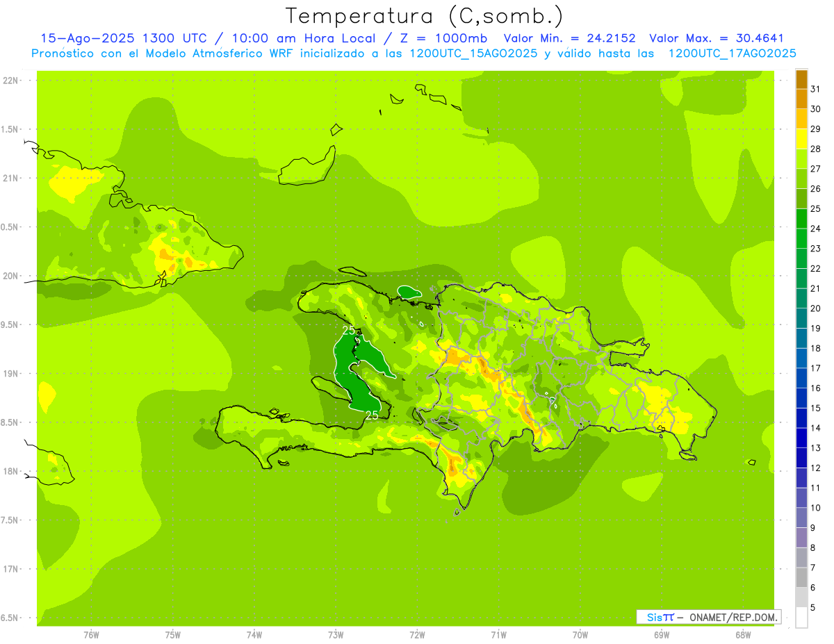834x644 pixels.
Task: Click the 72W longitude label
Action: coord(418,634)
